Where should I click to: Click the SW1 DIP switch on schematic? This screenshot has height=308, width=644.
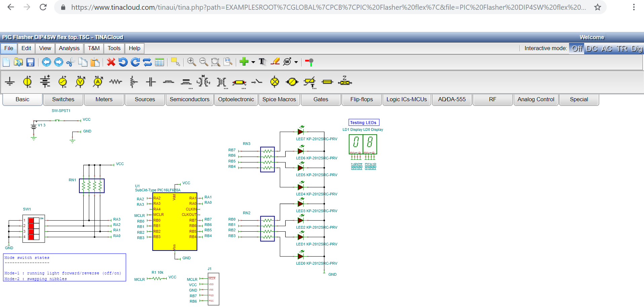pyautogui.click(x=34, y=229)
